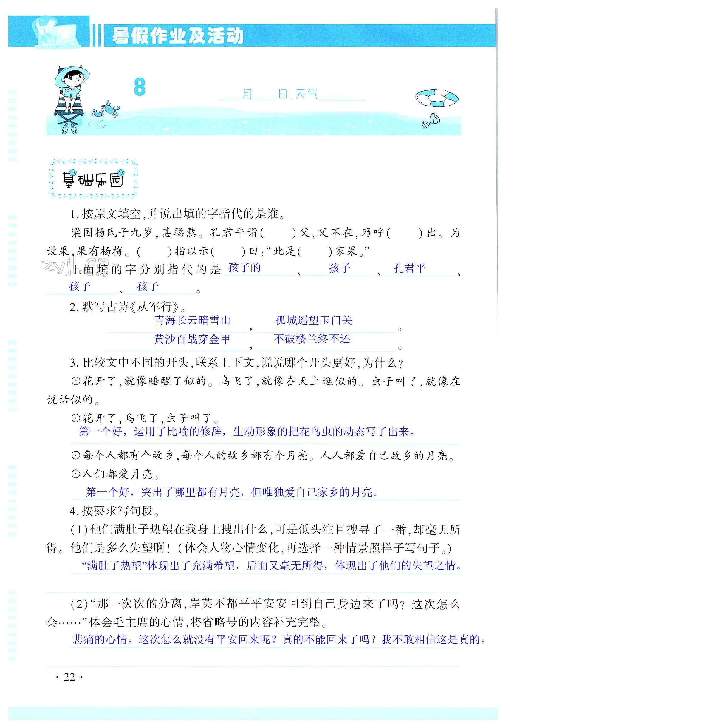
Task: Click the empty parentheses after 孔君平诣
Action: coord(278,233)
